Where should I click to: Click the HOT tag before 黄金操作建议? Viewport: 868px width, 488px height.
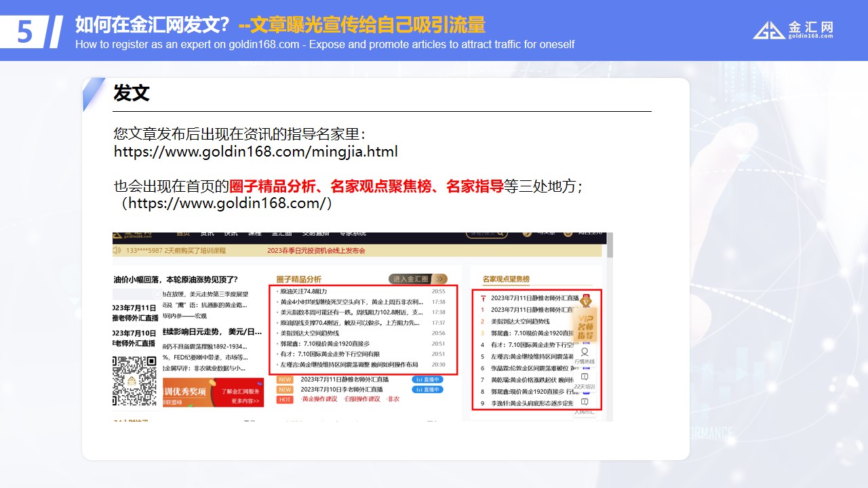click(285, 400)
